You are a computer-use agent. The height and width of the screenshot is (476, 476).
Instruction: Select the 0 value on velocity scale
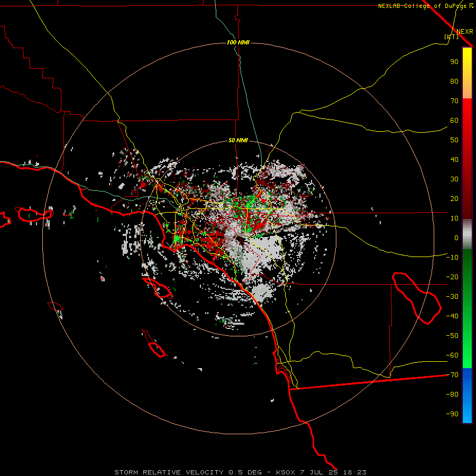(456, 237)
